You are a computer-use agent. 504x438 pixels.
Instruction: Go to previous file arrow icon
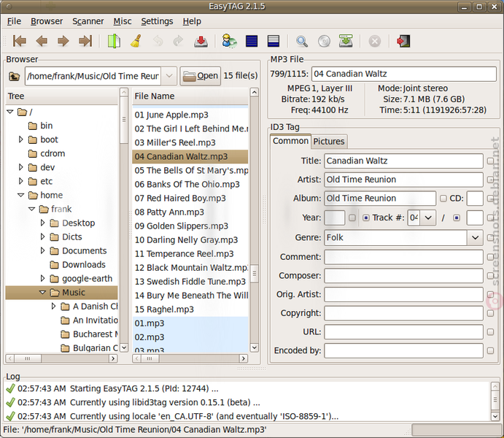click(42, 41)
